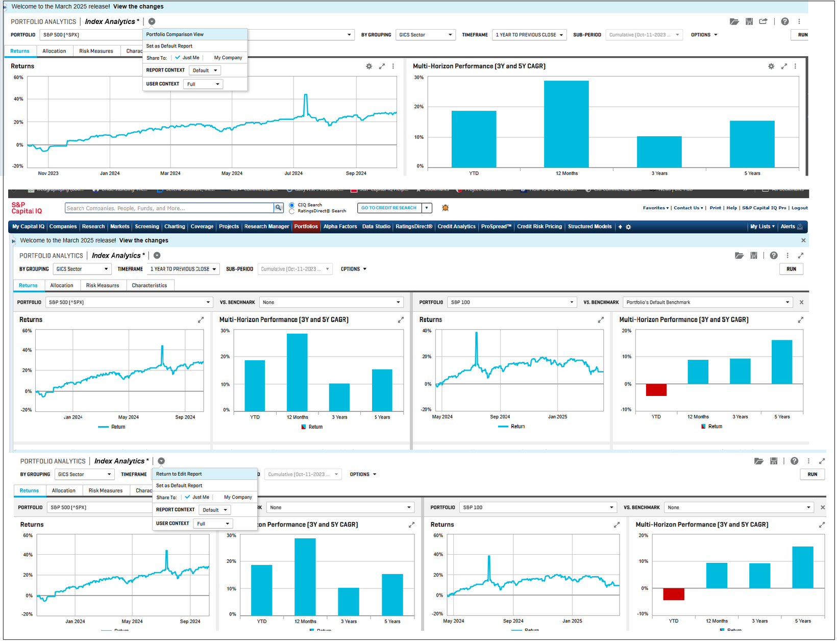This screenshot has height=644, width=837.
Task: Select Return to Edit Report menu item
Action: (x=205, y=474)
